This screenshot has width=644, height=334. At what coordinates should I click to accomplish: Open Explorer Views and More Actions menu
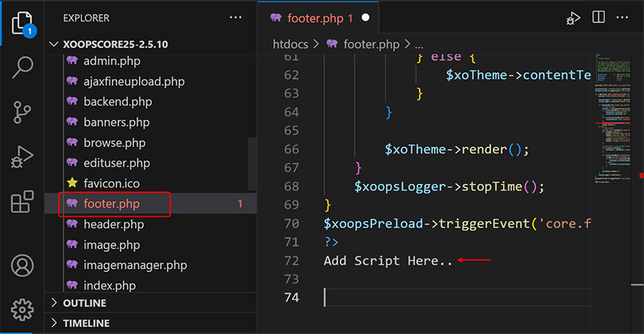coord(235,17)
